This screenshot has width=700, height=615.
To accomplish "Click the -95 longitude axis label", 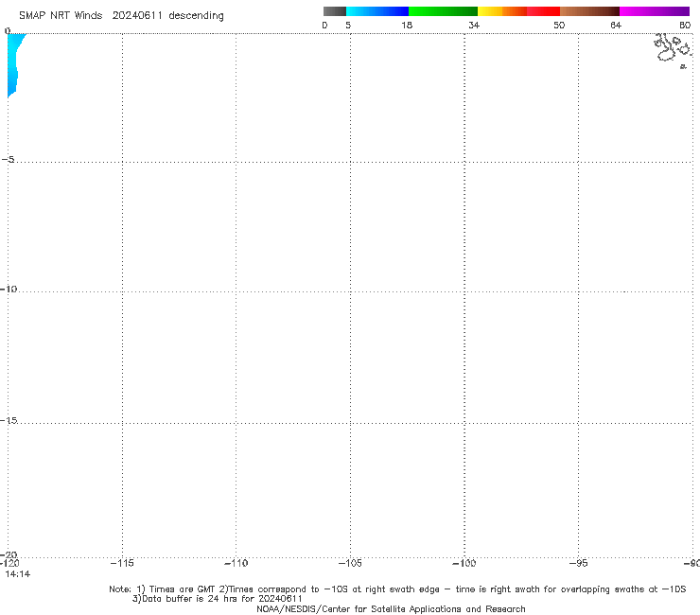I will point(579,563).
